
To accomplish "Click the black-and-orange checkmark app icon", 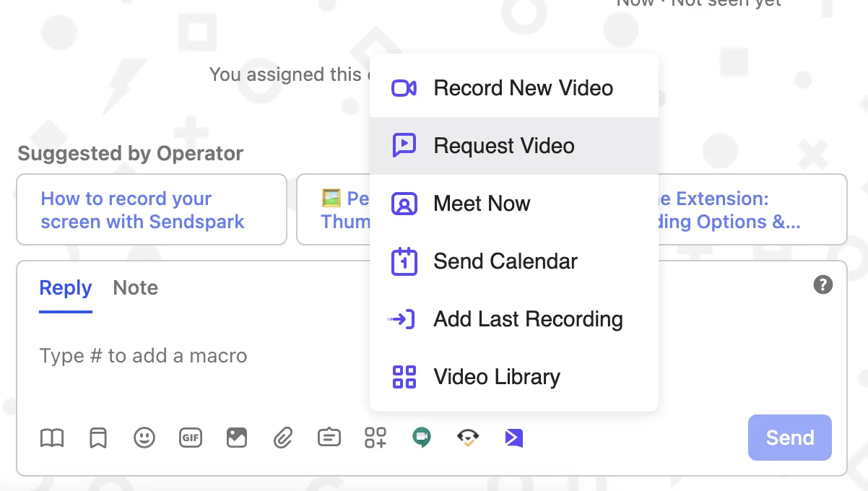I will pyautogui.click(x=468, y=438).
